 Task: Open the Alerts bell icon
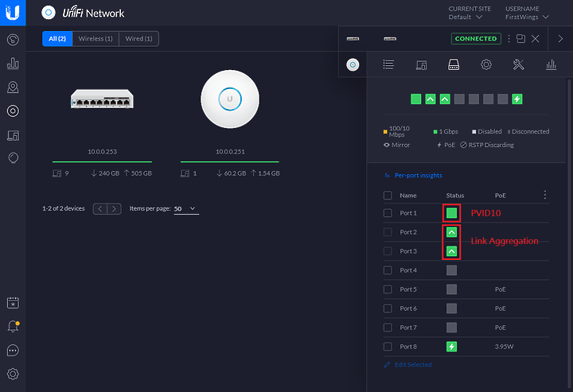coord(13,326)
